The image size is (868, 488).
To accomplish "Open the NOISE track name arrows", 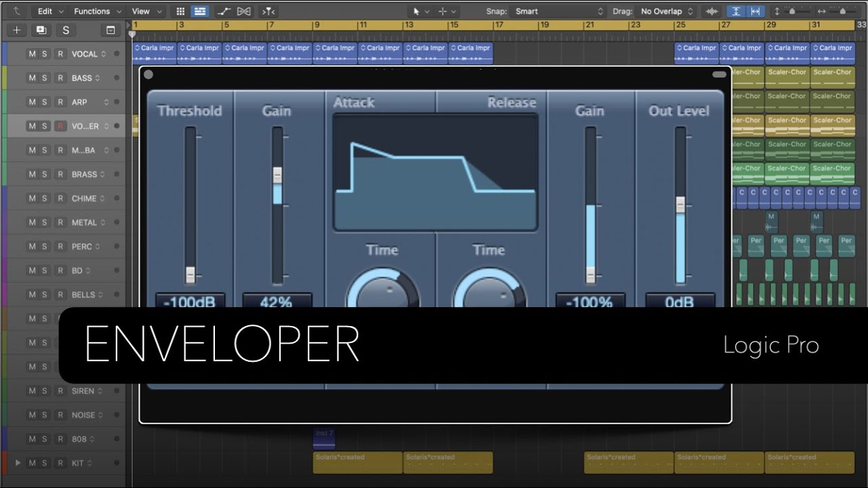I will (102, 415).
